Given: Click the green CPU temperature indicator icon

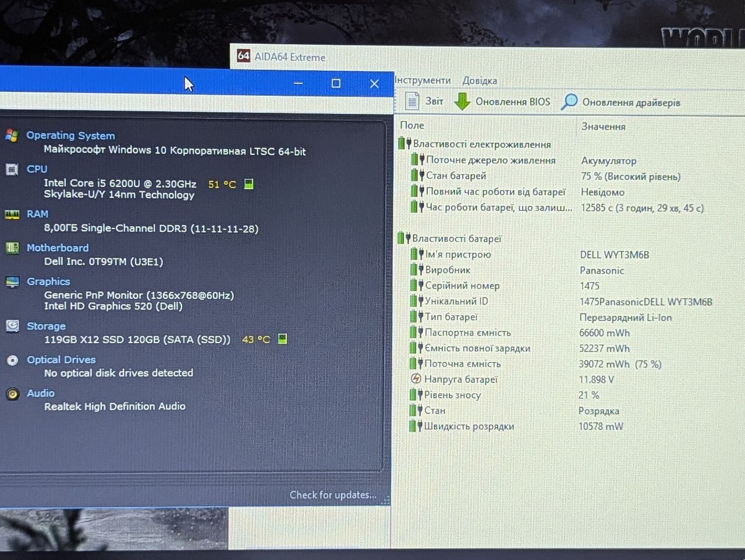Looking at the screenshot, I should pos(249,184).
